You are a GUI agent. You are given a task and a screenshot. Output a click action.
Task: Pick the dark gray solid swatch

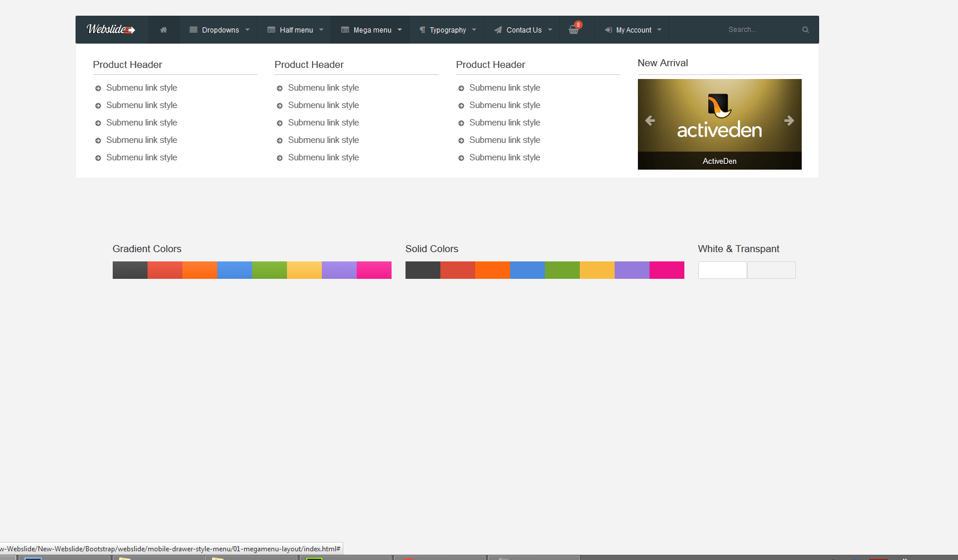tap(423, 270)
